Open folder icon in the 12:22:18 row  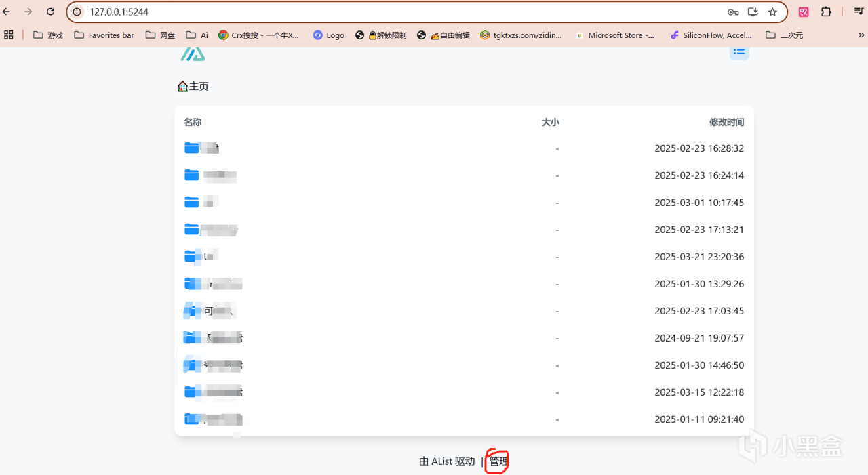(x=192, y=392)
